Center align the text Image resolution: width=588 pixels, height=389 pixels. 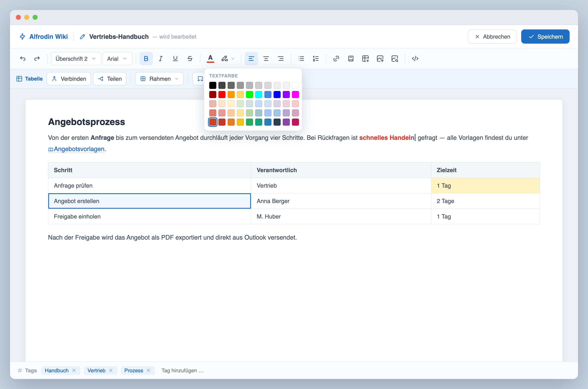(266, 59)
